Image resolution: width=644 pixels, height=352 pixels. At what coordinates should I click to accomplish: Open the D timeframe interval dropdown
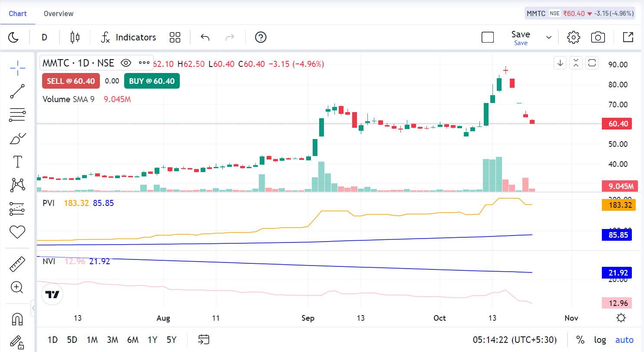(x=44, y=37)
